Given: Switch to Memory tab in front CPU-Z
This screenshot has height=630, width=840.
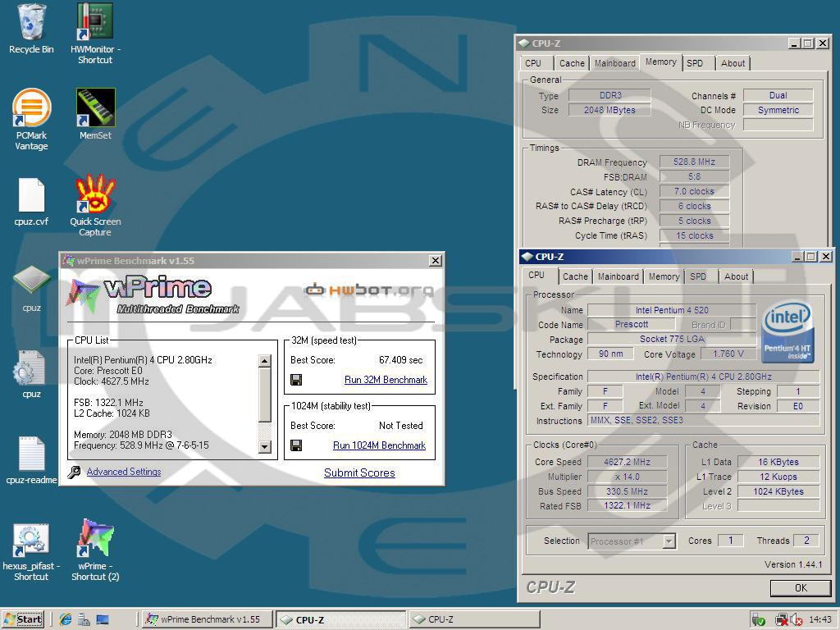Looking at the screenshot, I should [x=664, y=276].
